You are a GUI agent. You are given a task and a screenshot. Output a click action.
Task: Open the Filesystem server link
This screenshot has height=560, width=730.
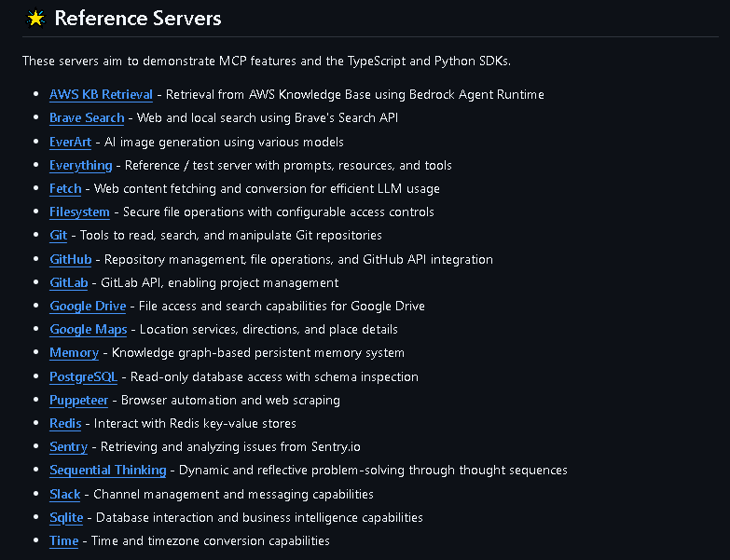(x=79, y=212)
